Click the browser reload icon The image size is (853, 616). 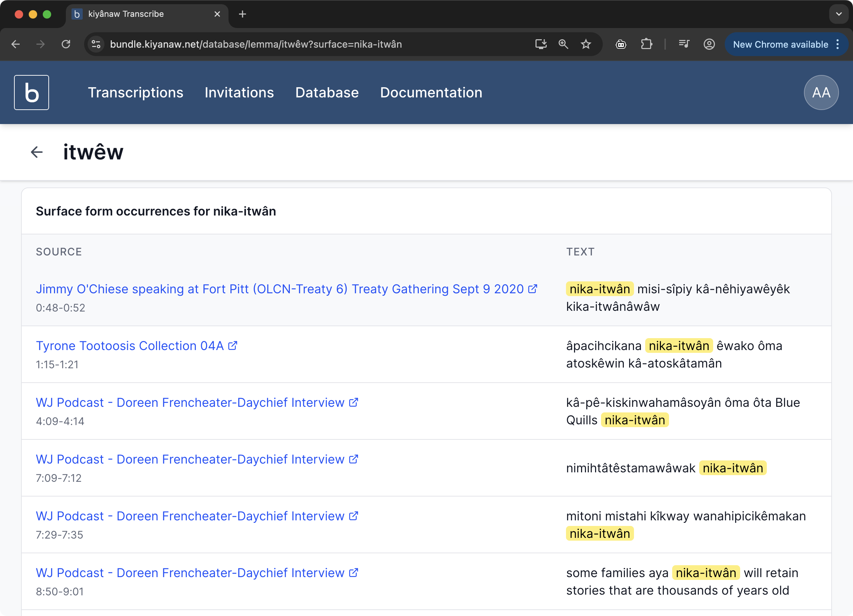(x=66, y=45)
